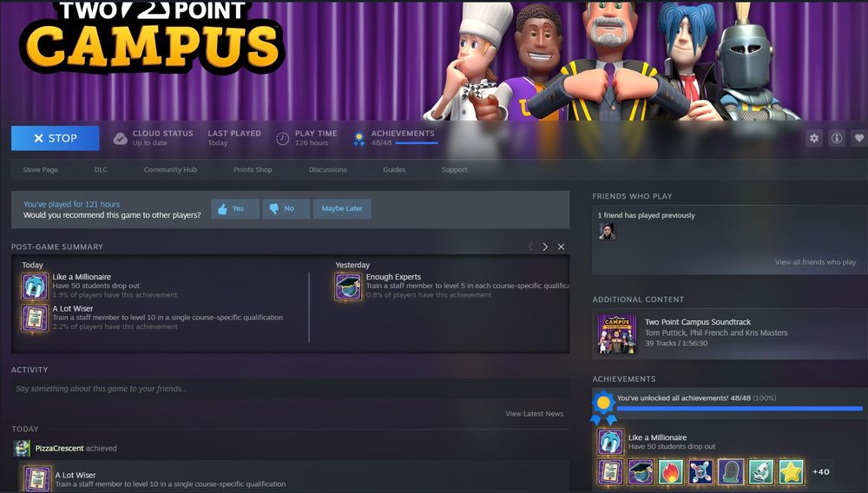The image size is (868, 493).
Task: Open the Guides tab
Action: 394,170
